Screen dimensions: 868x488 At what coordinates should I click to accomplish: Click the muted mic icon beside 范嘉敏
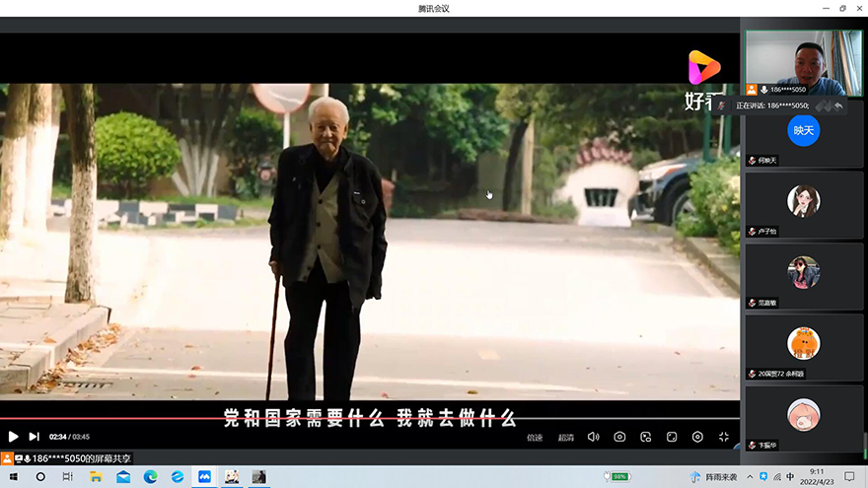point(753,303)
